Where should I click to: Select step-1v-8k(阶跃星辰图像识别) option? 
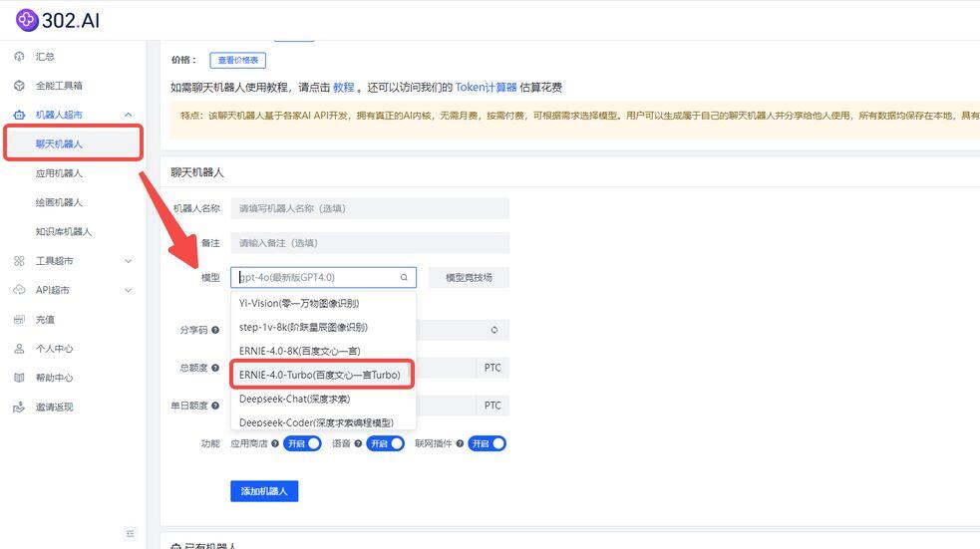[x=323, y=327]
